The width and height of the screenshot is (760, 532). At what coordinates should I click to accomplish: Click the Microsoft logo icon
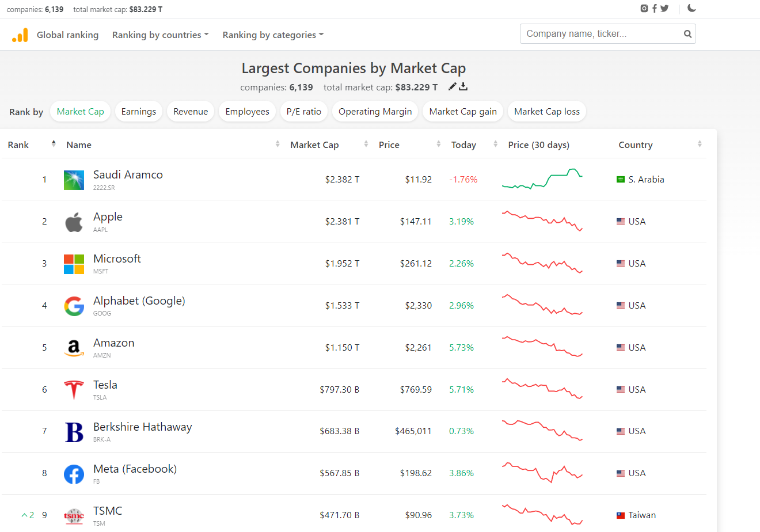pos(74,264)
